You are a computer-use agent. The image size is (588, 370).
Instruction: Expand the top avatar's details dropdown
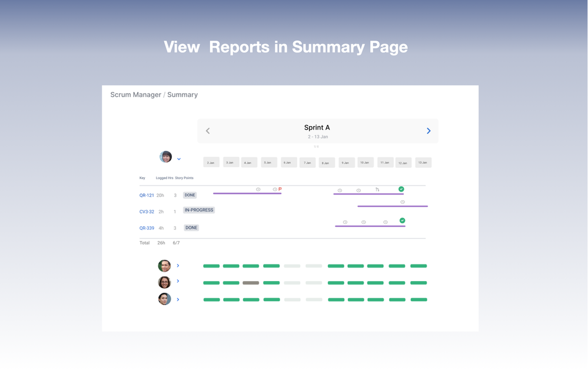pos(179,158)
